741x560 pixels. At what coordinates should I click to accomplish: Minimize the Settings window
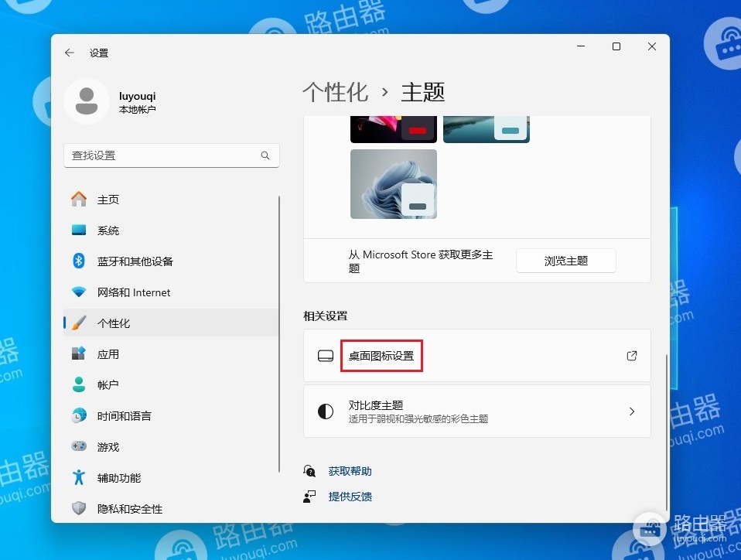(581, 46)
